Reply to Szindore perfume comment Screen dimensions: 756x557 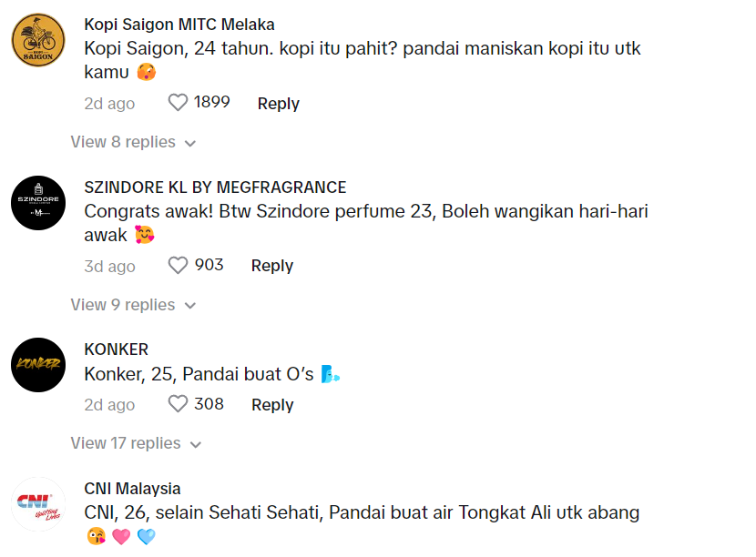click(272, 266)
